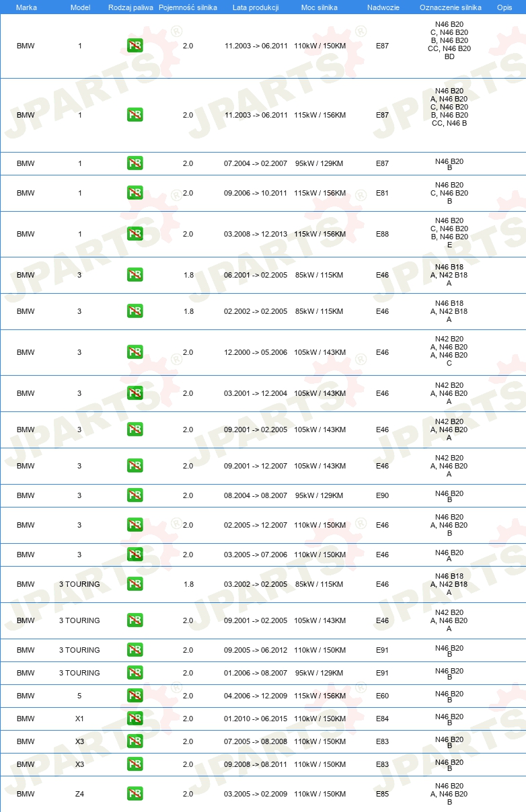This screenshot has width=526, height=812.
Task: Click date cell '01.2010 -> 06.2015'
Action: [x=256, y=719]
